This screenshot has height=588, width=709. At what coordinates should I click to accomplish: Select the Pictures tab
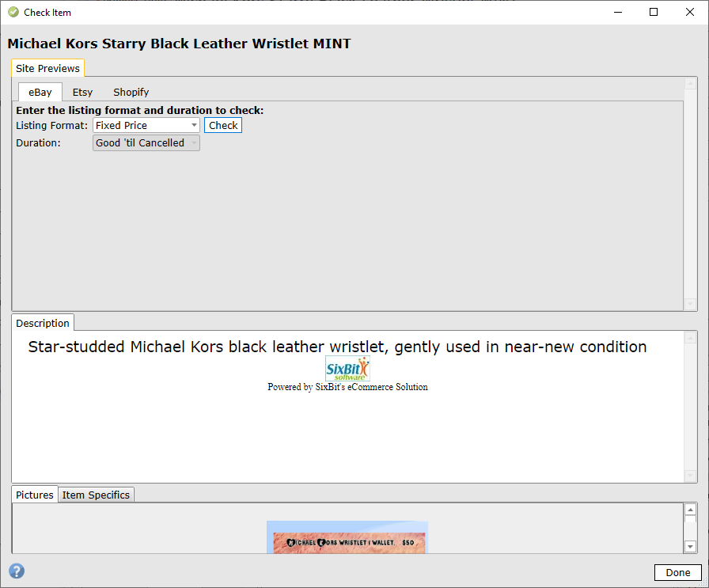click(x=35, y=495)
